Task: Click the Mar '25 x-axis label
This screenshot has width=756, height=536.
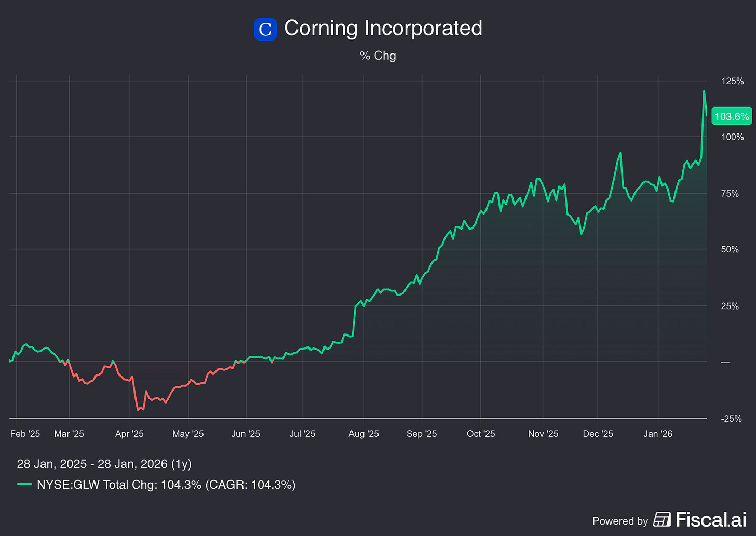Action: pyautogui.click(x=69, y=434)
